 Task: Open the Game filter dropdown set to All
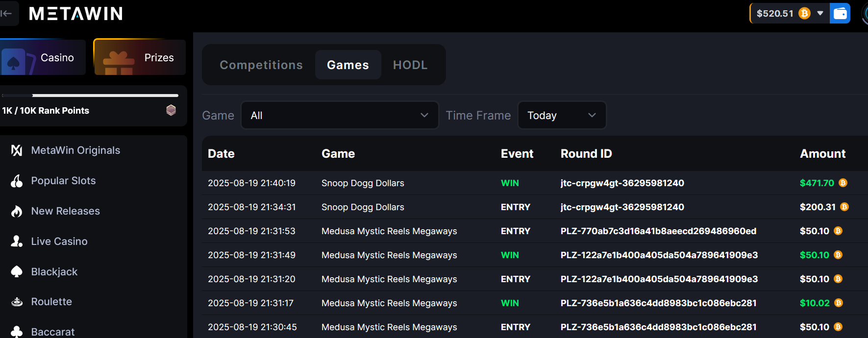point(340,115)
